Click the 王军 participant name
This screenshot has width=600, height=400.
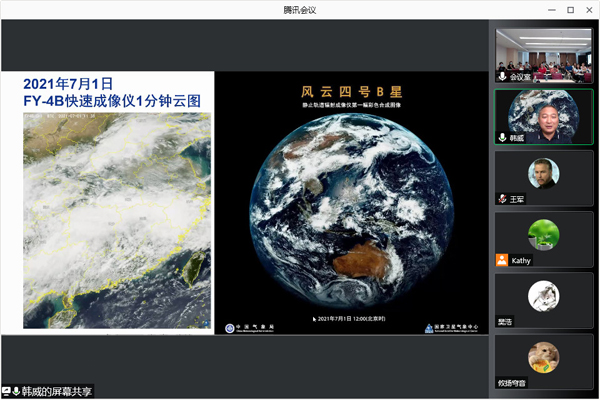pyautogui.click(x=517, y=199)
